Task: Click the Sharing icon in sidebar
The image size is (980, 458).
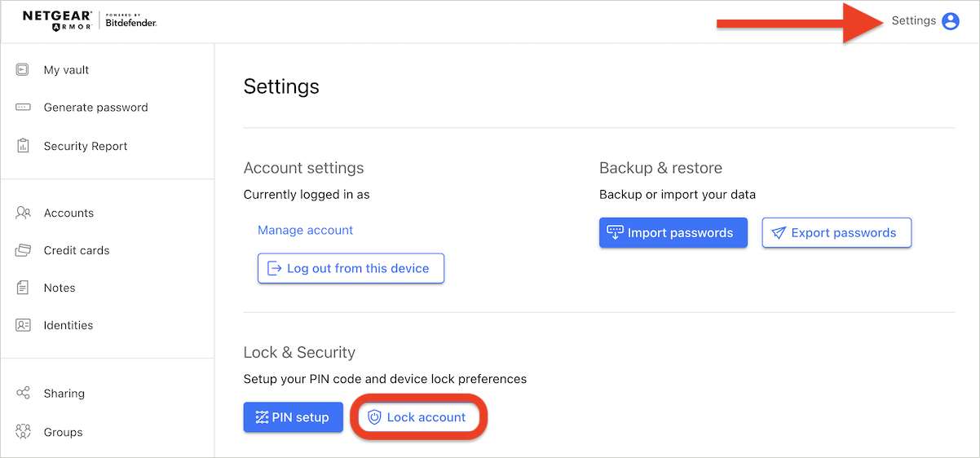Action: coord(23,394)
